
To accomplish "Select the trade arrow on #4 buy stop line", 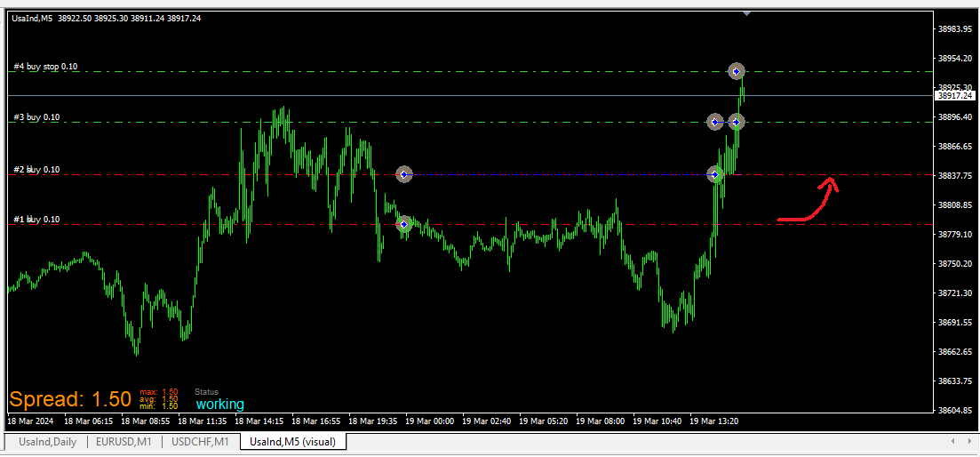I will coord(737,71).
